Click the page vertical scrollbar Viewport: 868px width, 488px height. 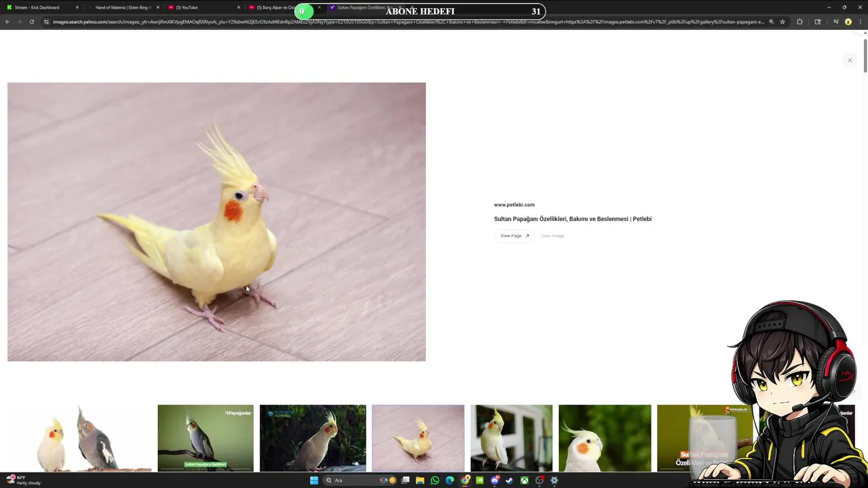[x=865, y=56]
